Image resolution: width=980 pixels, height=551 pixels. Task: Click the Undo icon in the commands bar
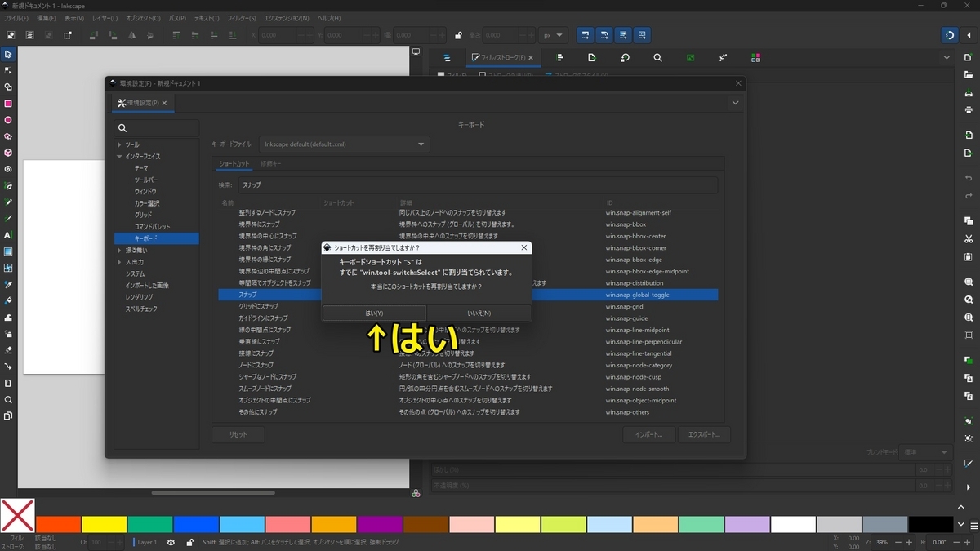pos(968,178)
